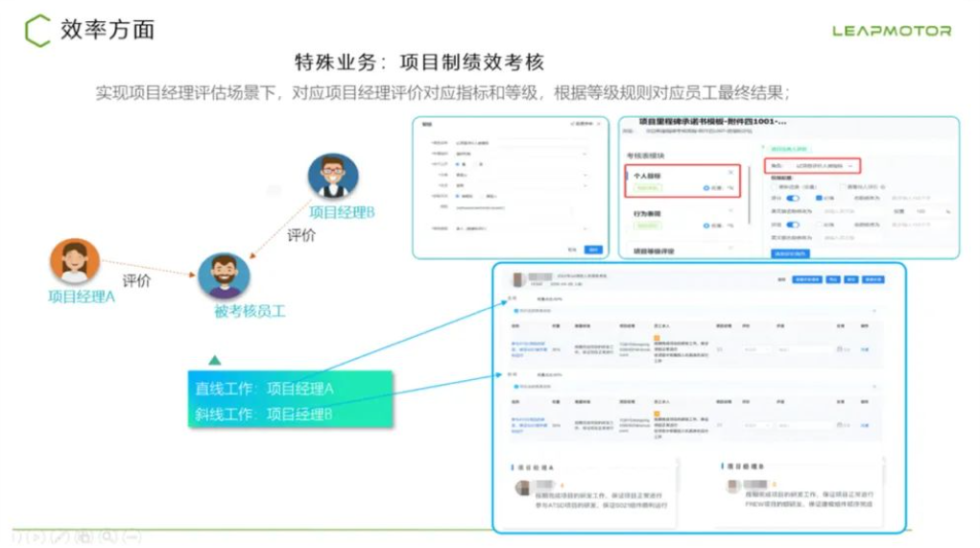Click the first row's orange tag icon

(x=657, y=338)
